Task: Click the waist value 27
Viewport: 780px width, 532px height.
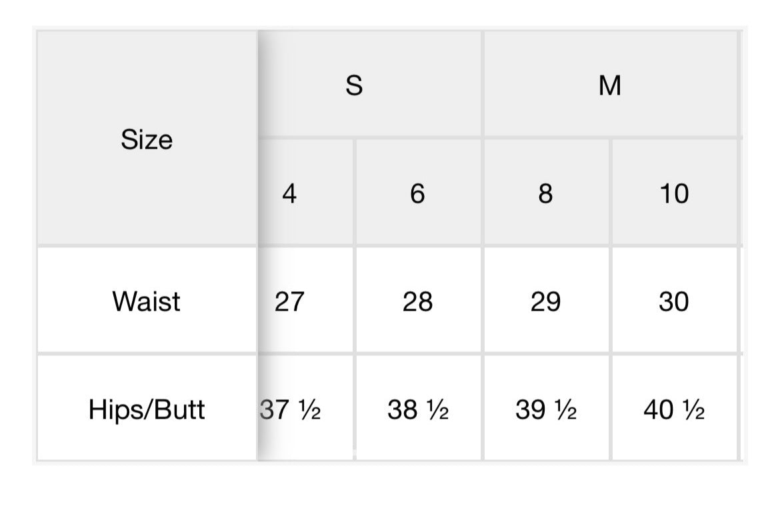Action: 289,301
